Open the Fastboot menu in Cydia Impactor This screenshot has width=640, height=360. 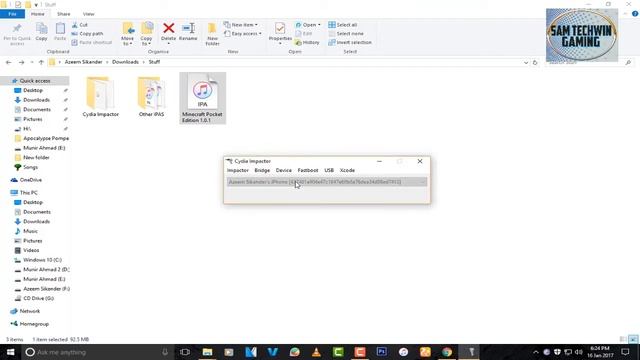(x=308, y=170)
